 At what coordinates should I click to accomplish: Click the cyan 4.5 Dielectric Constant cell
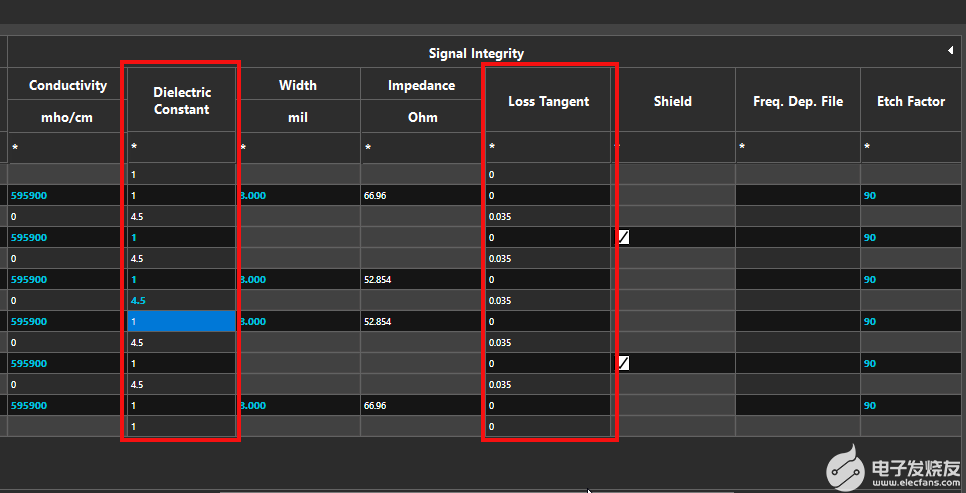pos(181,300)
